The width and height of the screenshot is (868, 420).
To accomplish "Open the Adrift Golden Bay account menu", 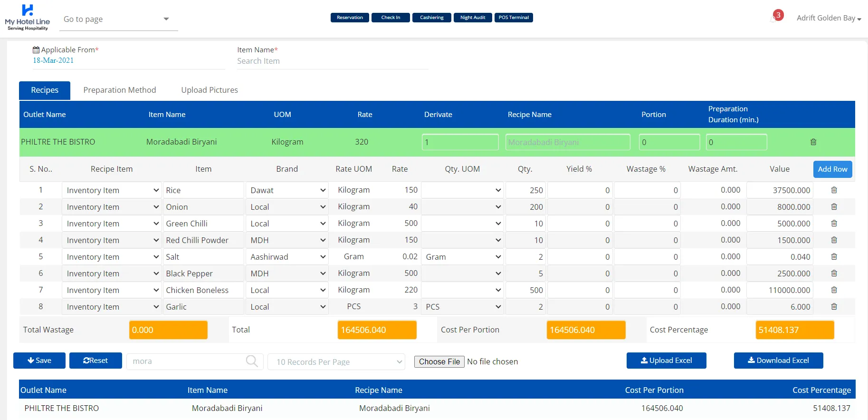I will coord(829,18).
